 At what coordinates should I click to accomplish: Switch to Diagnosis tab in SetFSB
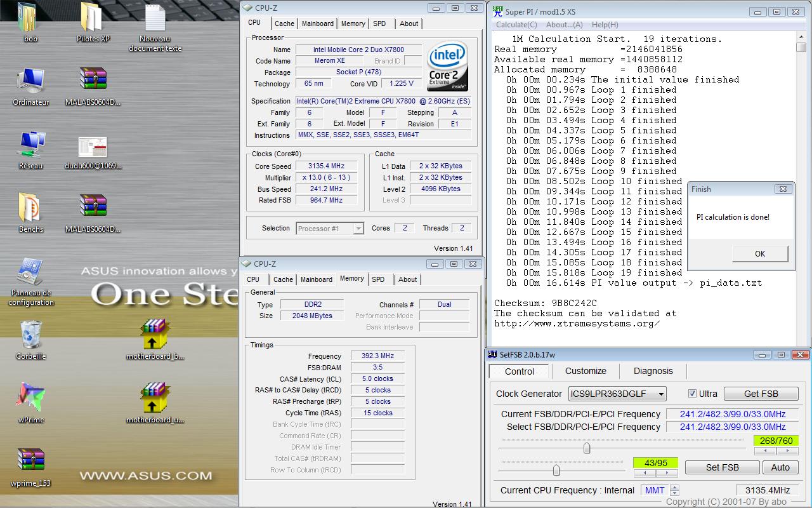pyautogui.click(x=653, y=371)
